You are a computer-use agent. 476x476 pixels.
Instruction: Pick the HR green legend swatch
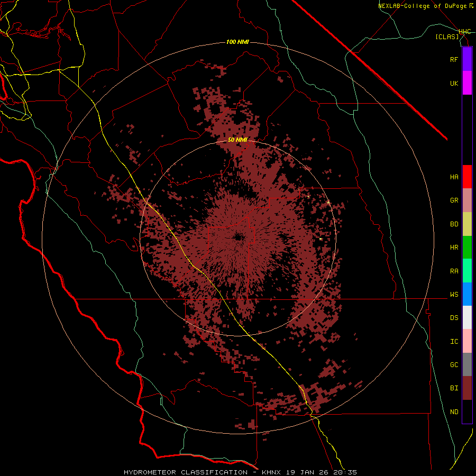[467, 248]
